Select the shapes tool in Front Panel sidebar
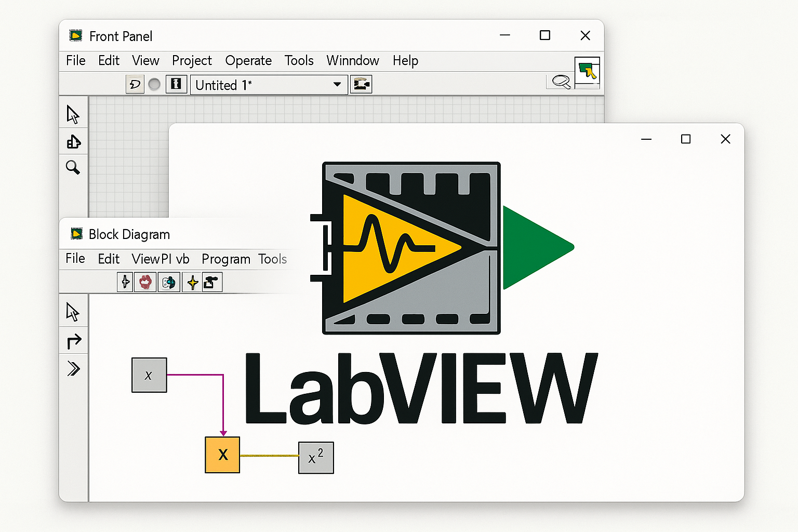The image size is (798, 532). (x=73, y=142)
